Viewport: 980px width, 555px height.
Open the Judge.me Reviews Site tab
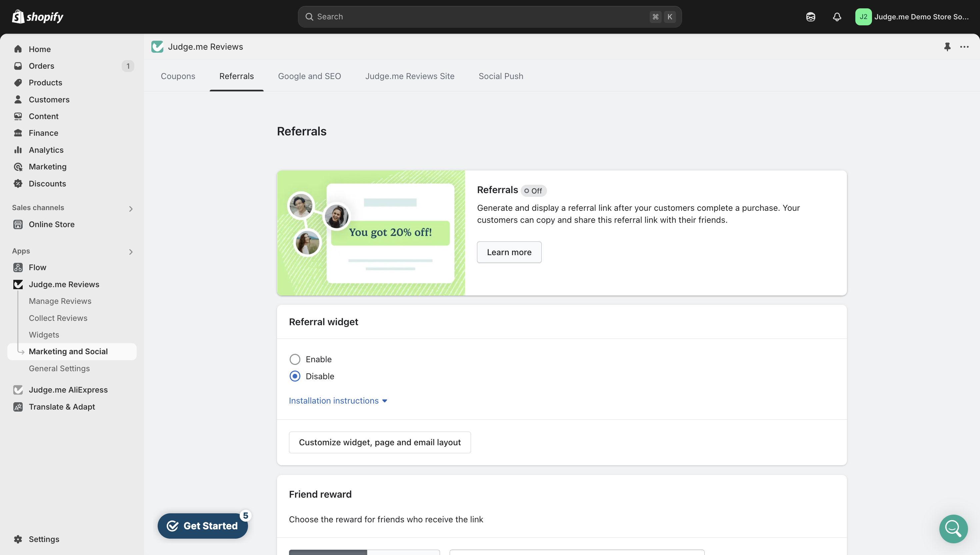click(x=410, y=76)
